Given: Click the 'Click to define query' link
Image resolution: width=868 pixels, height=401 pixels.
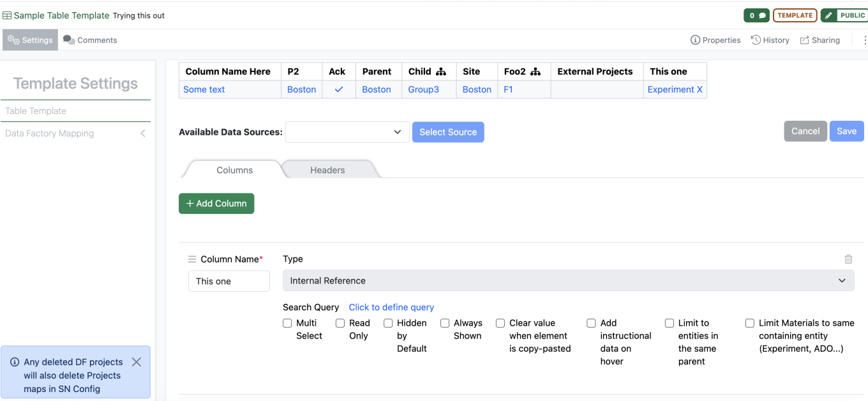Looking at the screenshot, I should point(391,307).
